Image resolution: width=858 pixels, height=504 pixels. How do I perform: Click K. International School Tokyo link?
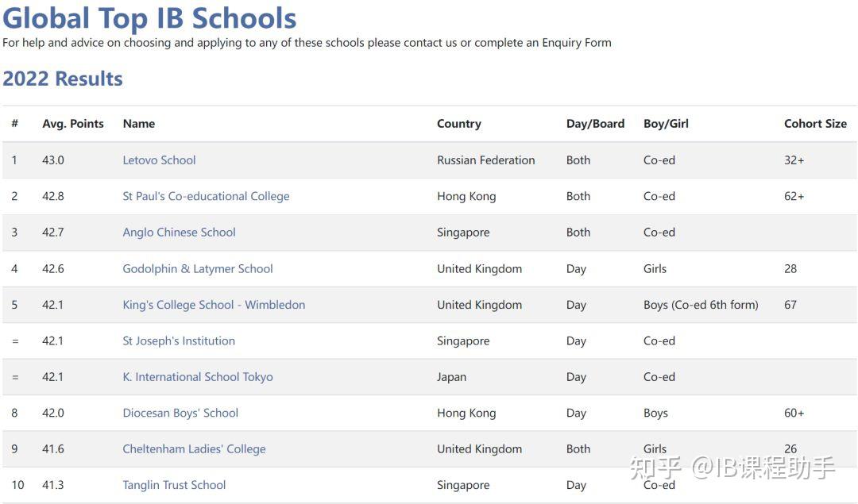pyautogui.click(x=197, y=377)
